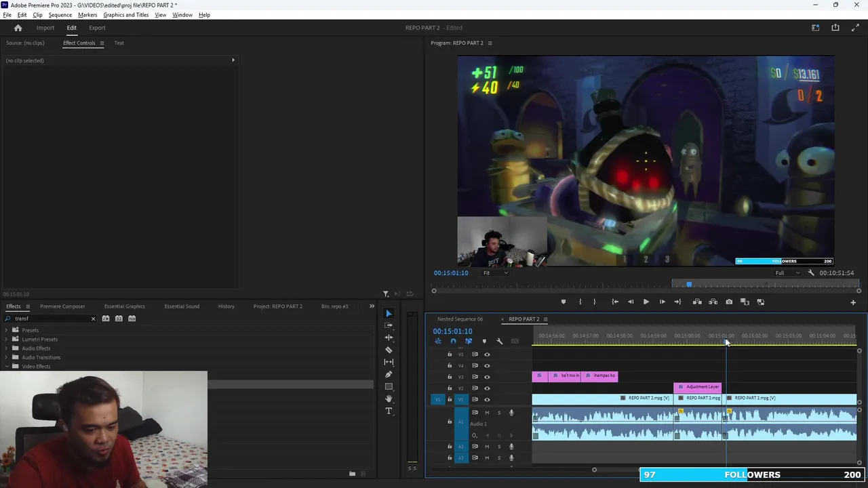Click the Extract button
This screenshot has height=488, width=868.
713,302
